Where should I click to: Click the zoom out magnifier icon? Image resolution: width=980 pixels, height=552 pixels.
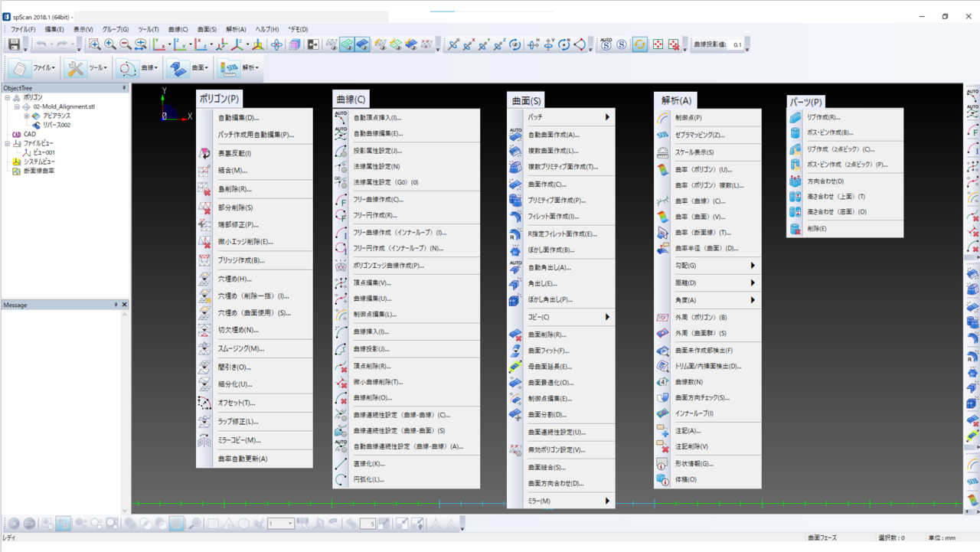coord(126,45)
